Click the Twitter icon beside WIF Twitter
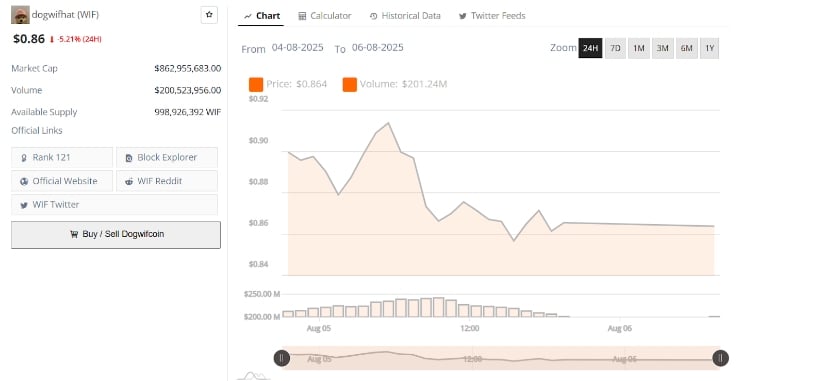The width and height of the screenshot is (825, 381). pyautogui.click(x=24, y=205)
